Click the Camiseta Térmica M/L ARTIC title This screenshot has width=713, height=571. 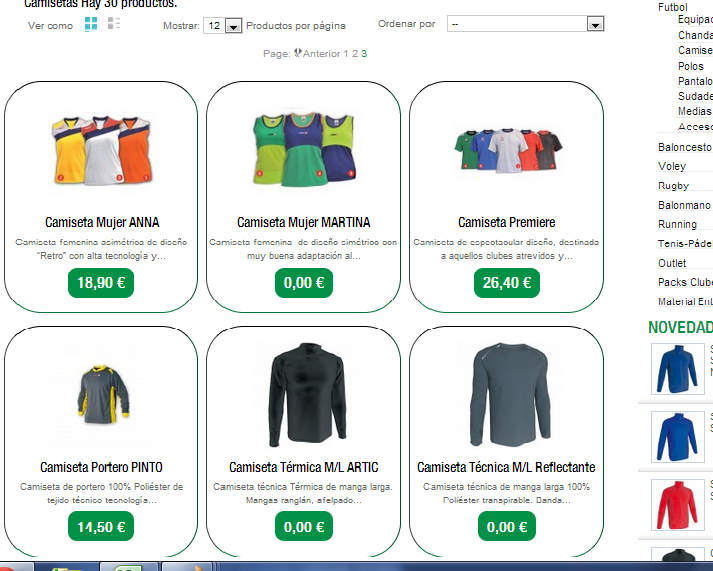click(303, 467)
